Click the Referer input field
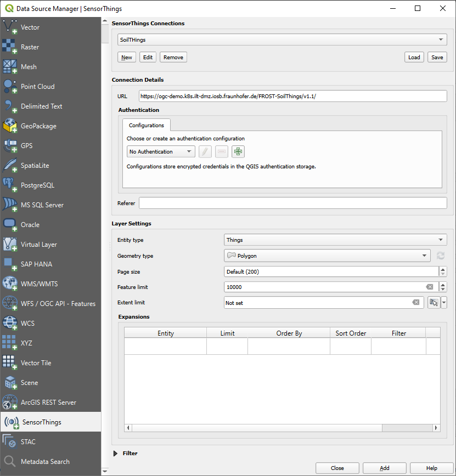The height and width of the screenshot is (476, 456). click(292, 203)
